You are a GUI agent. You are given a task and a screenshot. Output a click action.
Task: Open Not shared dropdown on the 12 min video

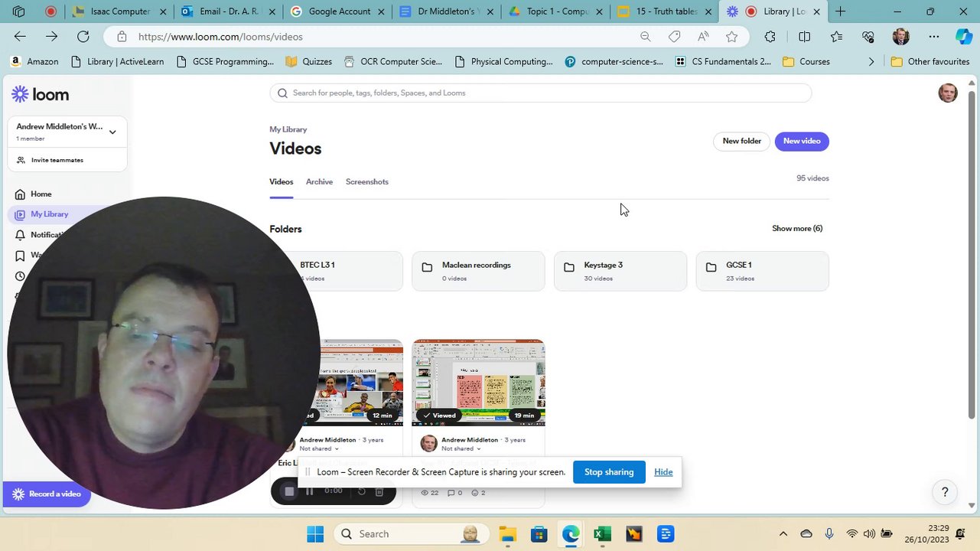[319, 448]
